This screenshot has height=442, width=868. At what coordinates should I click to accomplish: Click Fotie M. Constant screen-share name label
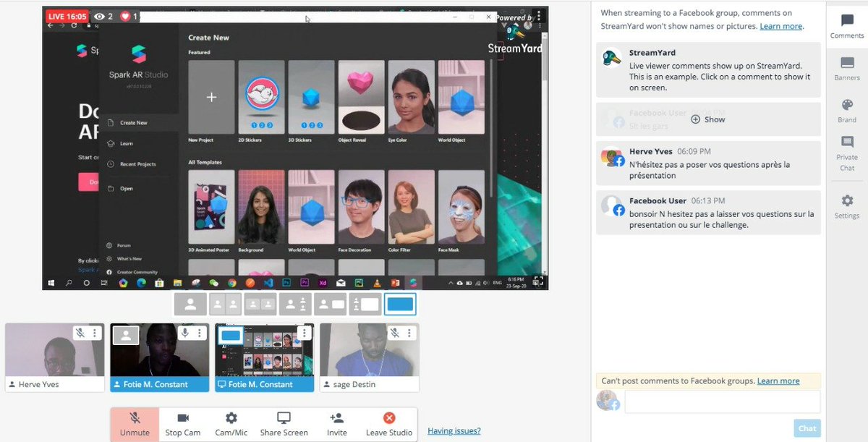tap(260, 384)
